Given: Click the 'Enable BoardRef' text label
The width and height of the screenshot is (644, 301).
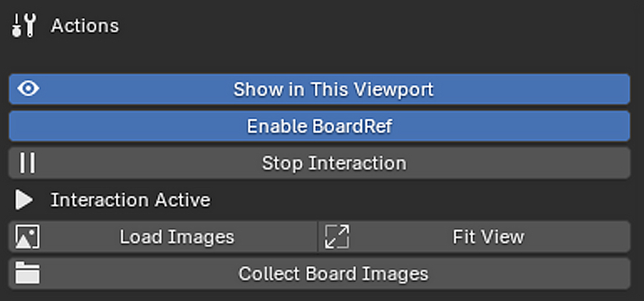Looking at the screenshot, I should pos(320,126).
